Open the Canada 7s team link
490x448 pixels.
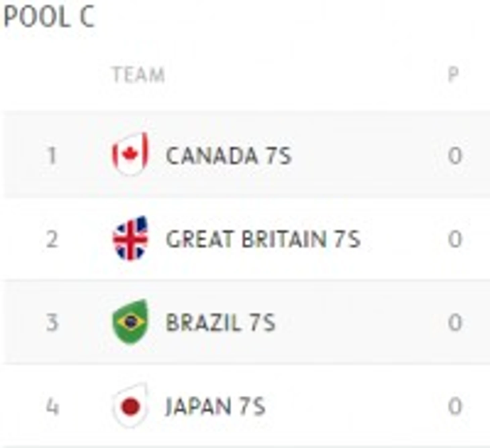tap(229, 156)
